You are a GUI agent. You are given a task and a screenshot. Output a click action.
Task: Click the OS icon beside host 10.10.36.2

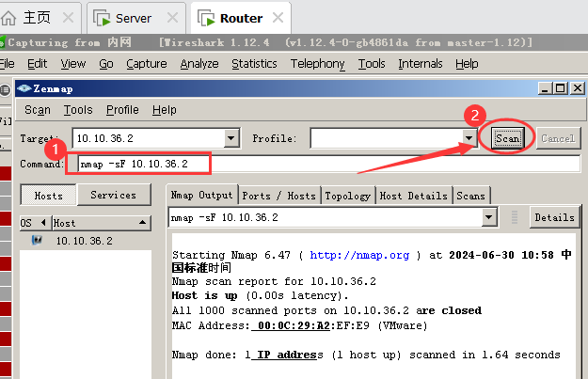[37, 241]
